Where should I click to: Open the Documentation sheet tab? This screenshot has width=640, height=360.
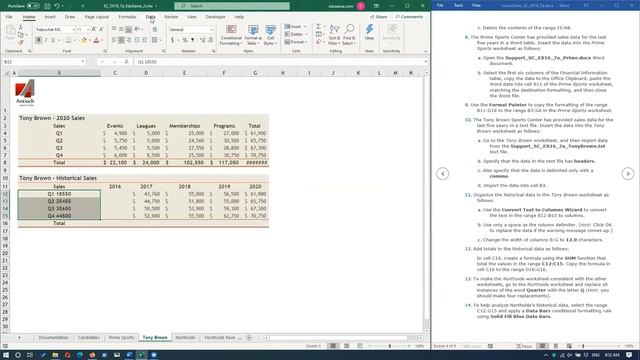(x=53, y=338)
